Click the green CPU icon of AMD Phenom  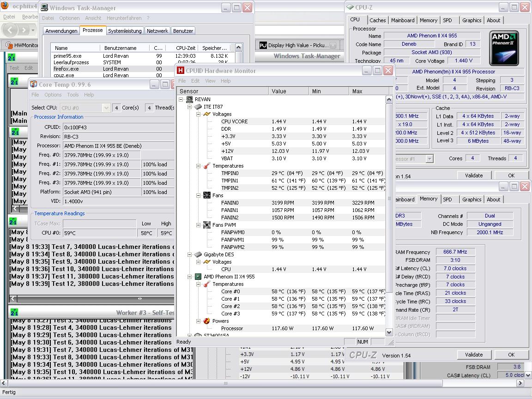click(x=198, y=277)
